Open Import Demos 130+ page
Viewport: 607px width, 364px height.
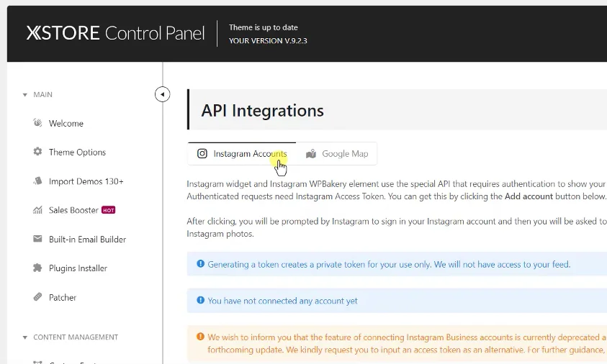coord(86,181)
